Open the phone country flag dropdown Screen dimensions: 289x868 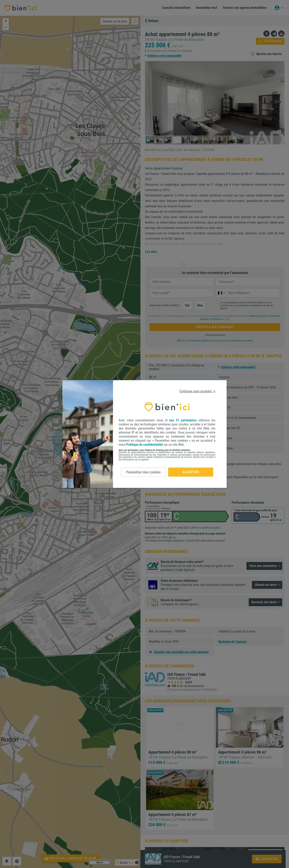pos(221,293)
